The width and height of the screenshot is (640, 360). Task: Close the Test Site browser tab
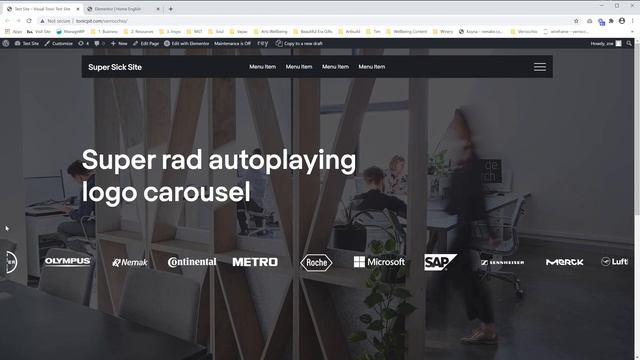(x=78, y=9)
